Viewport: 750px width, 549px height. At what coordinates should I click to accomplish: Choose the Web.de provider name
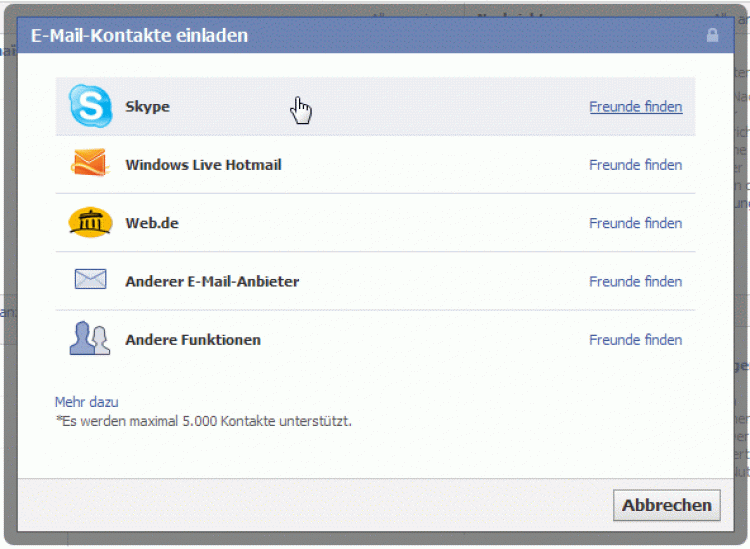152,223
